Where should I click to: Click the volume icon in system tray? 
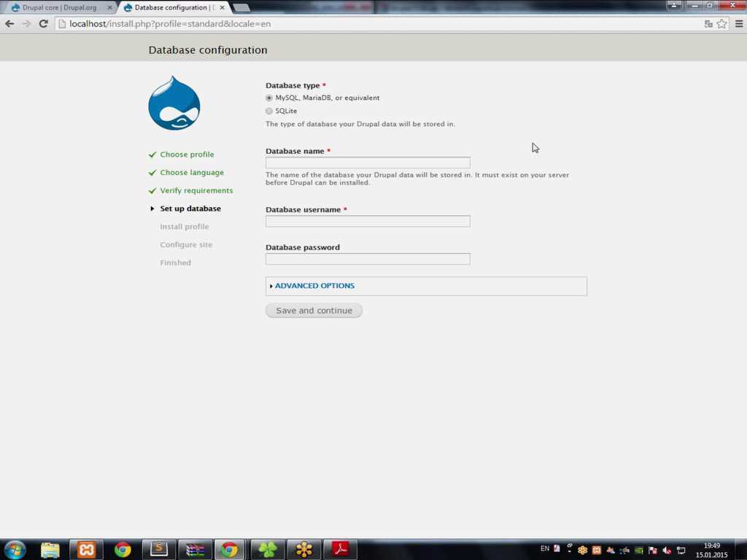667,550
